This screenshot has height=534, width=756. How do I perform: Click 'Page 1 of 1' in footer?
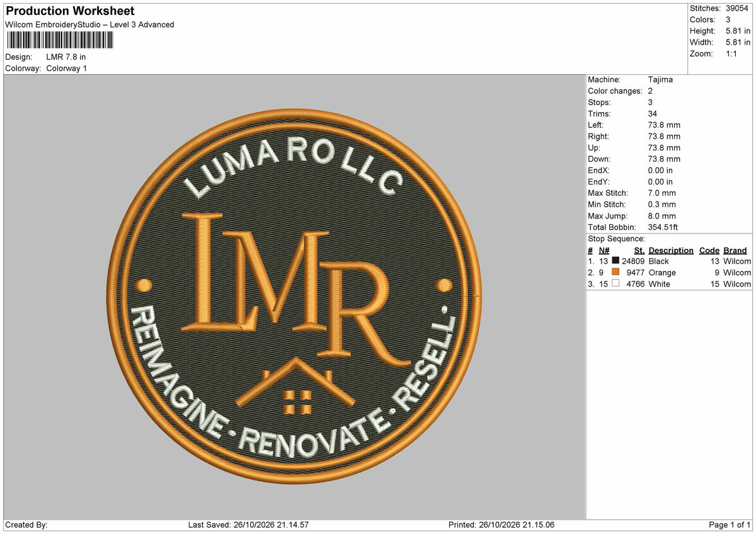point(730,525)
